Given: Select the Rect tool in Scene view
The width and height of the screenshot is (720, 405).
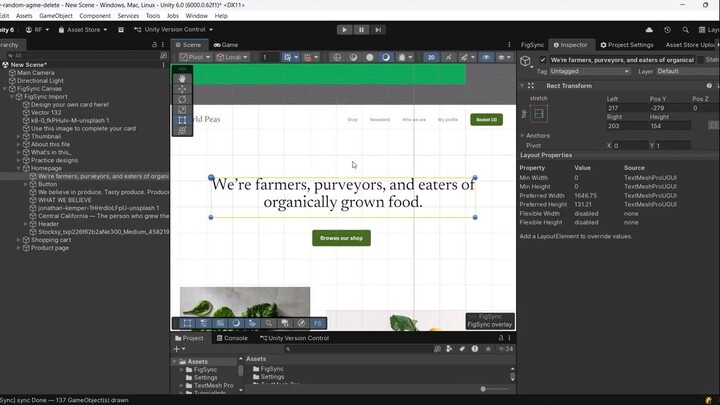Looking at the screenshot, I should 182,120.
